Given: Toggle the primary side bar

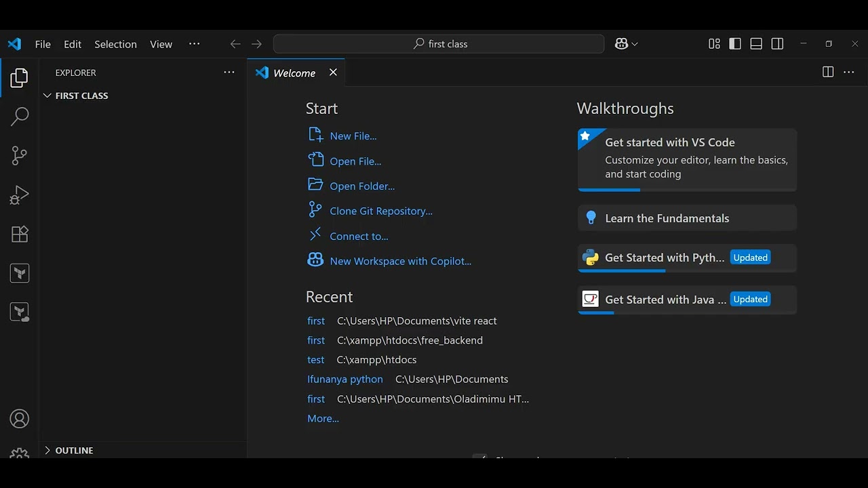Looking at the screenshot, I should [x=735, y=44].
